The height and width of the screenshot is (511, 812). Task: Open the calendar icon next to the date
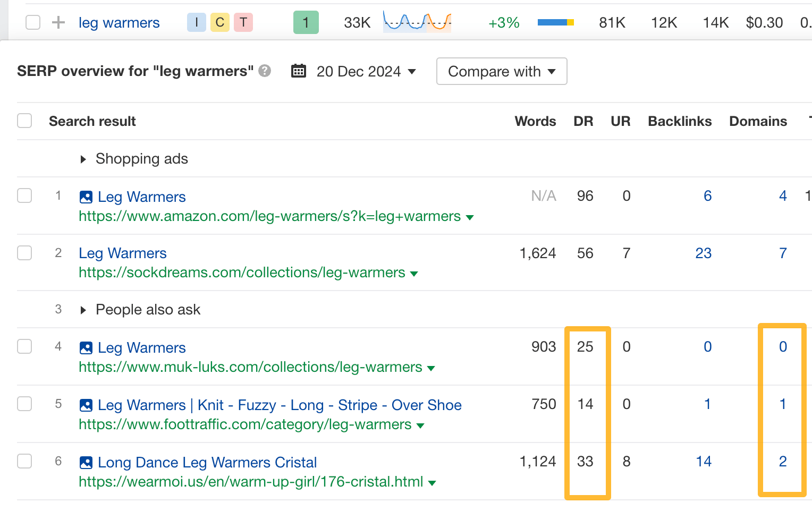pos(298,71)
